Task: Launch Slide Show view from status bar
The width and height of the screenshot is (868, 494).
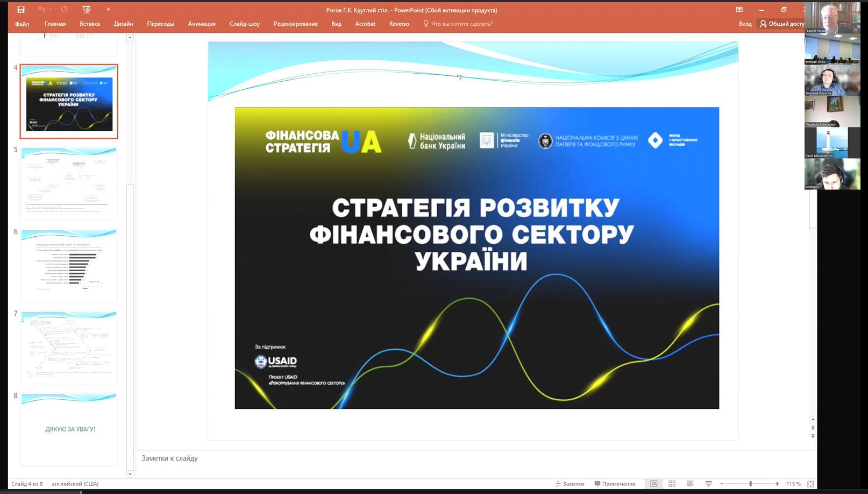Action: pyautogui.click(x=708, y=484)
